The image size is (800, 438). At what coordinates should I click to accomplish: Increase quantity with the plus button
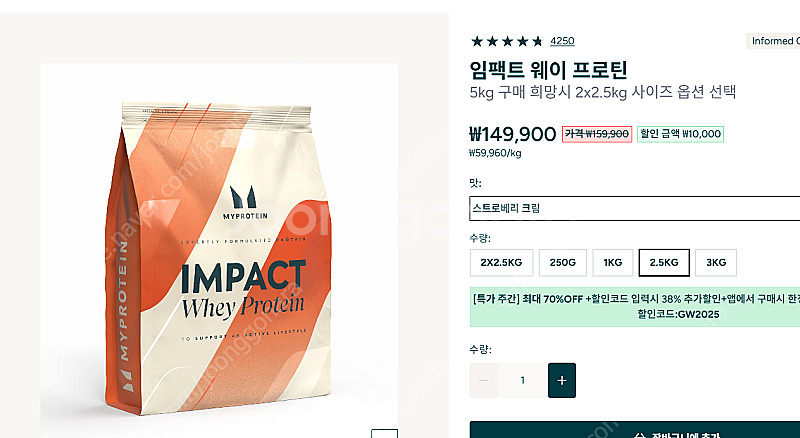point(562,380)
